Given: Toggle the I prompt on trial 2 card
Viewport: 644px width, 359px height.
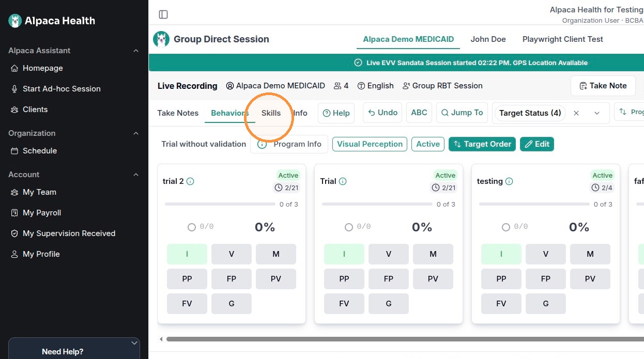Looking at the screenshot, I should (x=187, y=254).
